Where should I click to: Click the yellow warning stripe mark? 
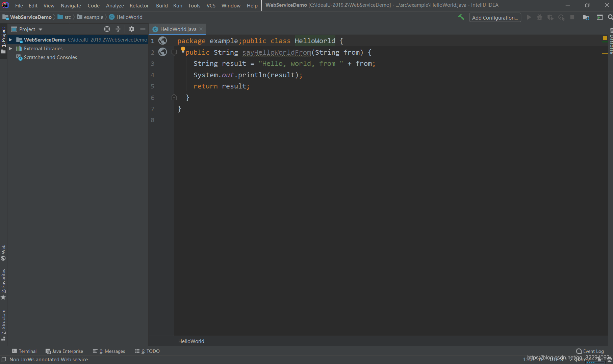pos(605,53)
